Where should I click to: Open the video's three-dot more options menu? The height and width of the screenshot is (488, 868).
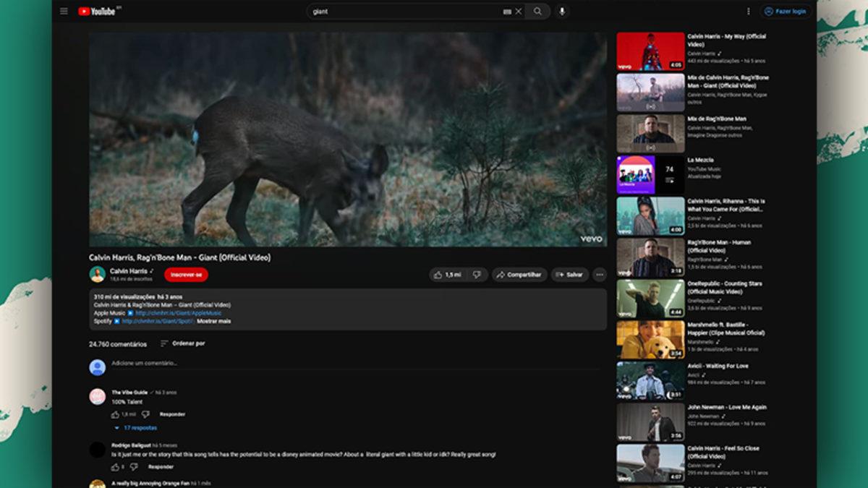[598, 275]
